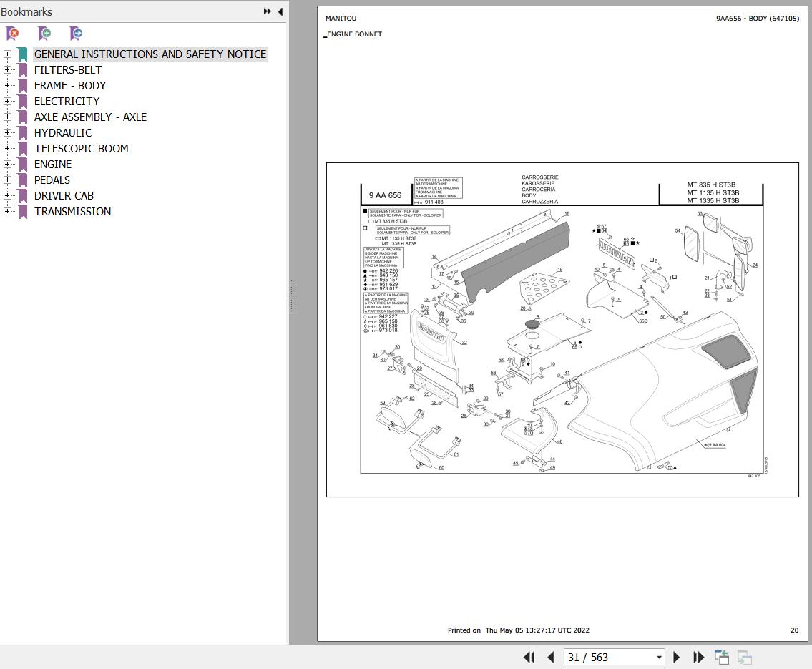This screenshot has width=812, height=669.
Task: Click the ENGINE BONNET page heading
Action: 354,34
